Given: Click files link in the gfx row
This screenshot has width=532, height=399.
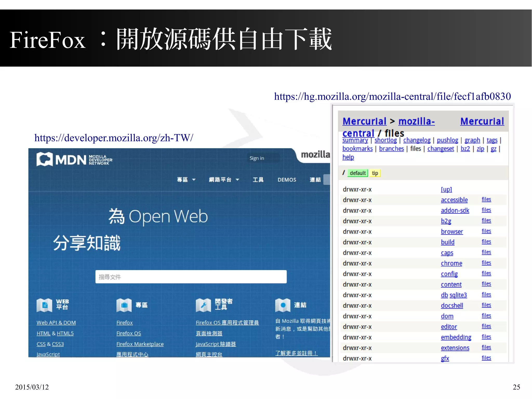Looking at the screenshot, I should [x=486, y=358].
